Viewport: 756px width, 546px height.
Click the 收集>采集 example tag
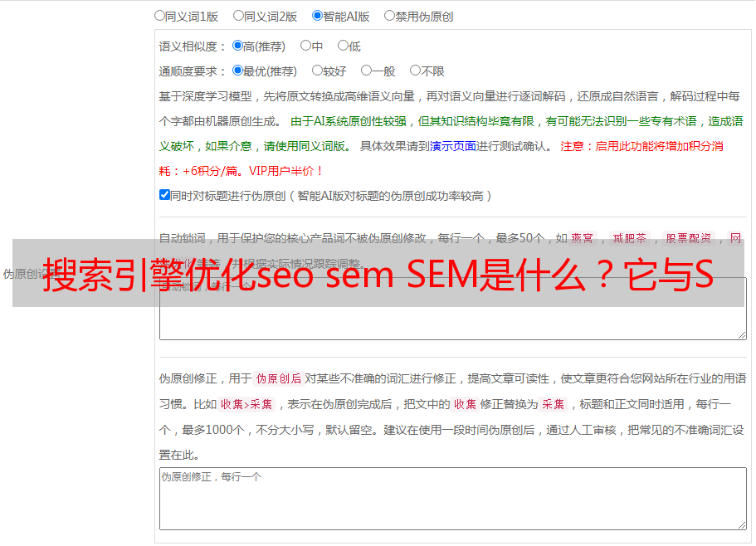click(246, 404)
